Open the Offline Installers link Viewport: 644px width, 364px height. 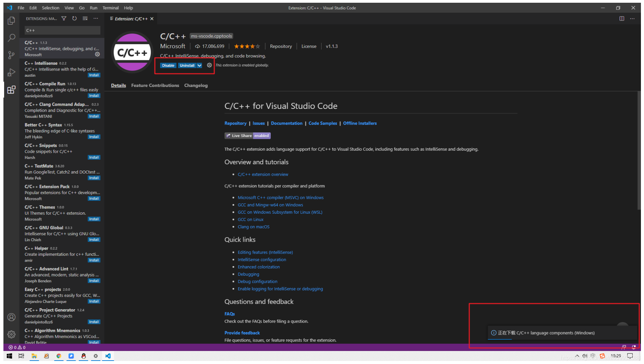click(x=360, y=123)
